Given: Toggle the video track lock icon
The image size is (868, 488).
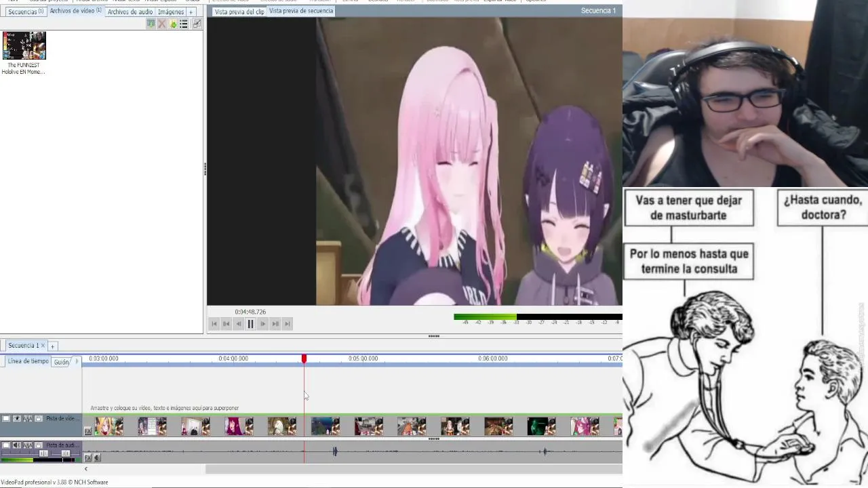Looking at the screenshot, I should click(x=39, y=419).
